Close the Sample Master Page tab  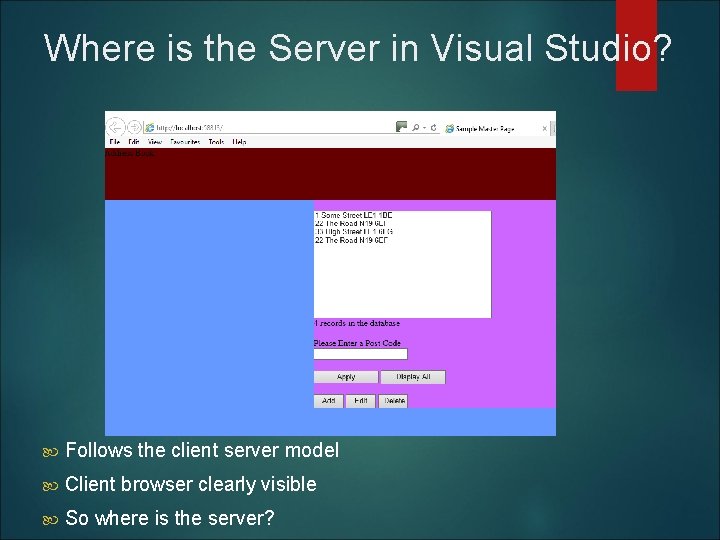(545, 129)
